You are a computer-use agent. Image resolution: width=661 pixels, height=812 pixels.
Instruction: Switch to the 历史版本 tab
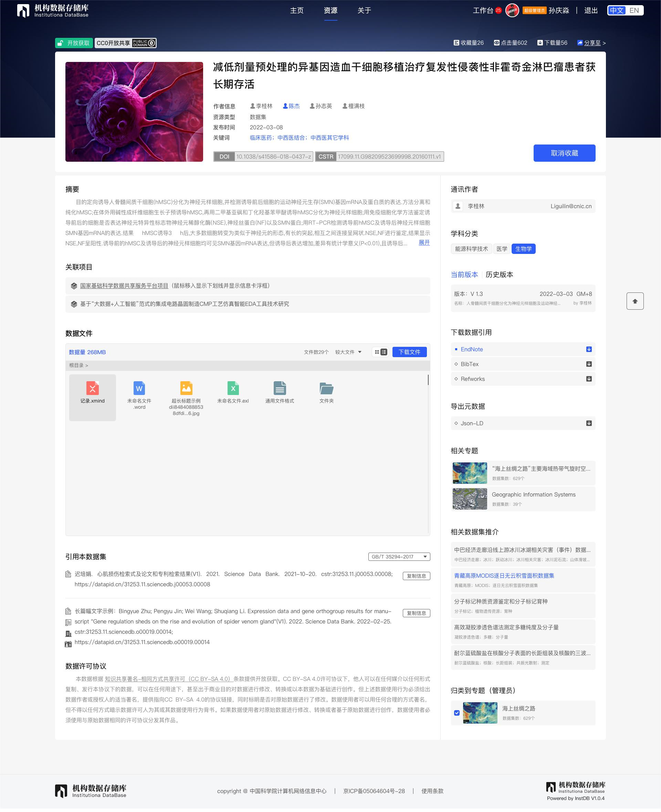499,274
